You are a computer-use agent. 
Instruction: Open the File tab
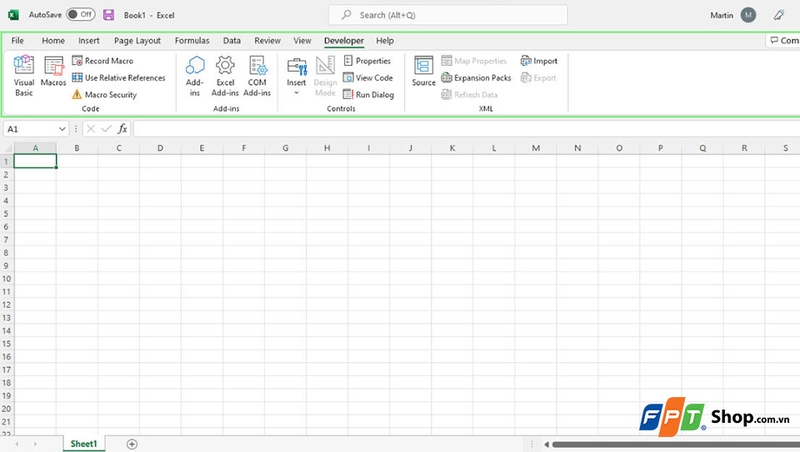click(17, 40)
